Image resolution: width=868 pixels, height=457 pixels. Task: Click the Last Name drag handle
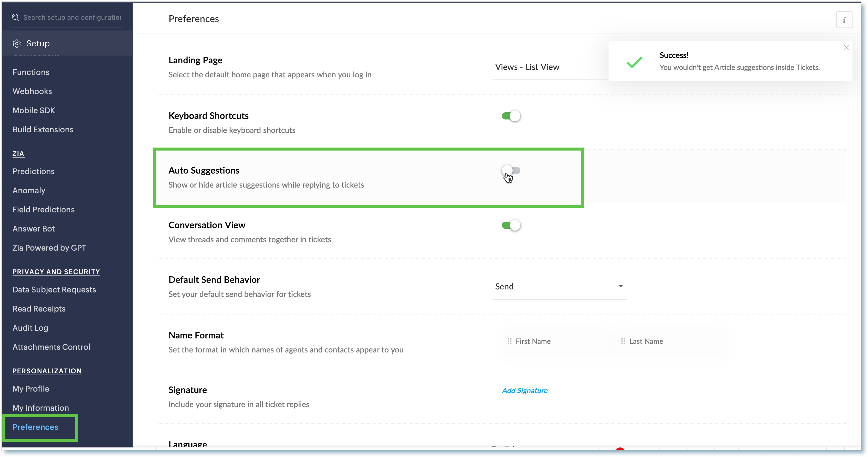(623, 341)
